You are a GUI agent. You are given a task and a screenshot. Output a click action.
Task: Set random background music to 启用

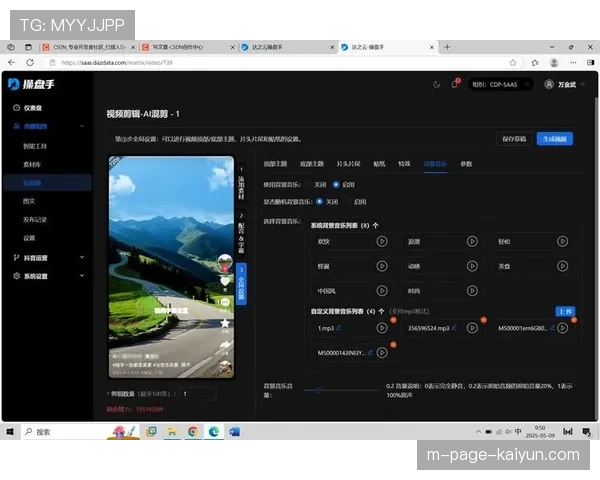pyautogui.click(x=356, y=202)
